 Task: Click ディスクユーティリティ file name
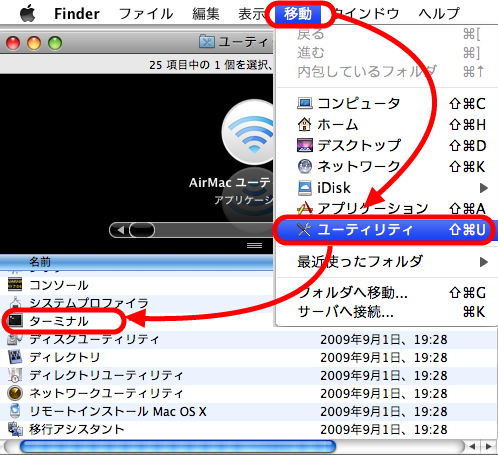coord(94,339)
